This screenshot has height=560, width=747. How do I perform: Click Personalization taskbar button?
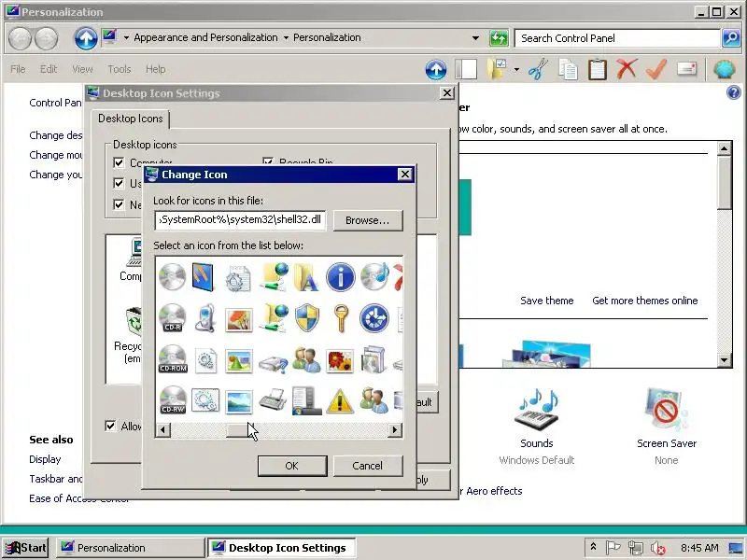click(130, 548)
